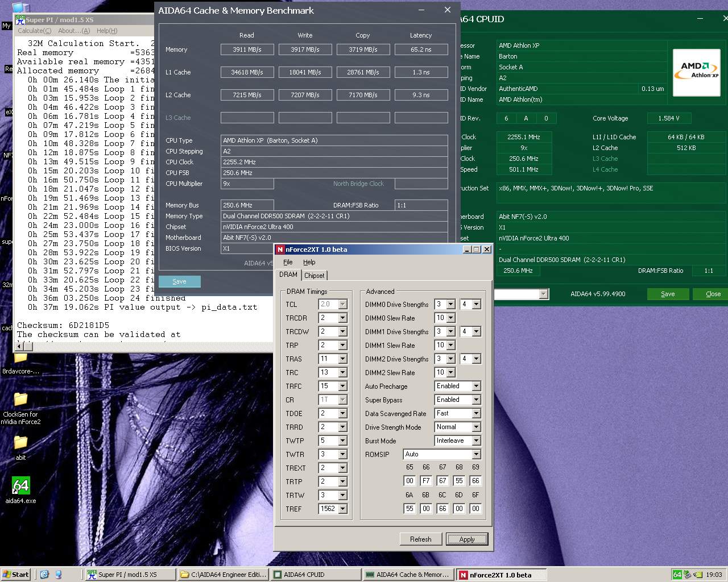This screenshot has height=582, width=728.
Task: Click Core Voltage value 1.584 V
Action: point(669,118)
